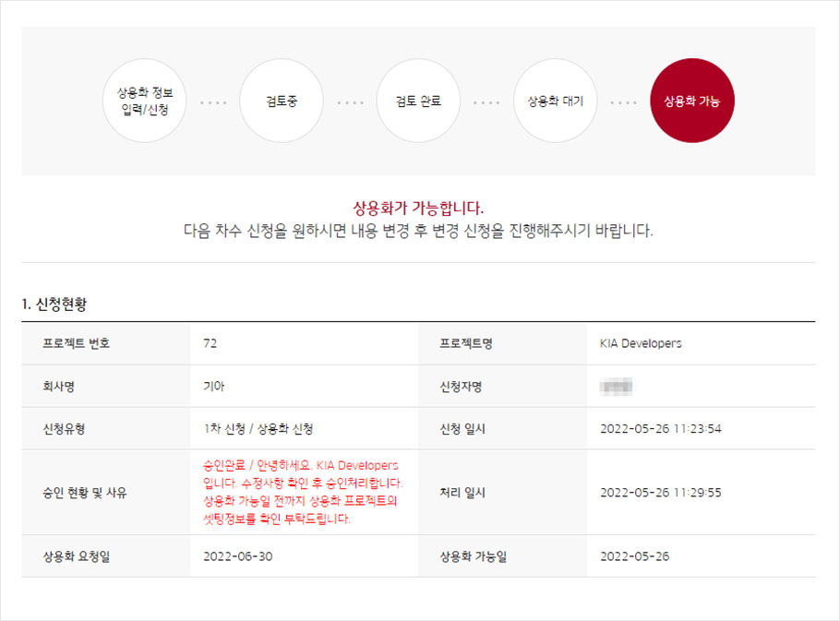Click the '1. 신청현황' section title
This screenshot has width=840, height=621.
point(54,304)
